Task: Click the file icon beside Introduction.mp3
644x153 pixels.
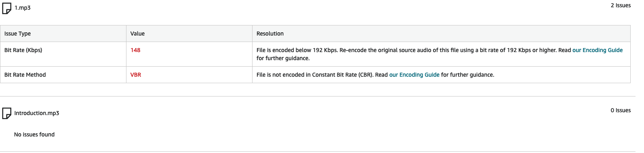Action: [x=7, y=113]
